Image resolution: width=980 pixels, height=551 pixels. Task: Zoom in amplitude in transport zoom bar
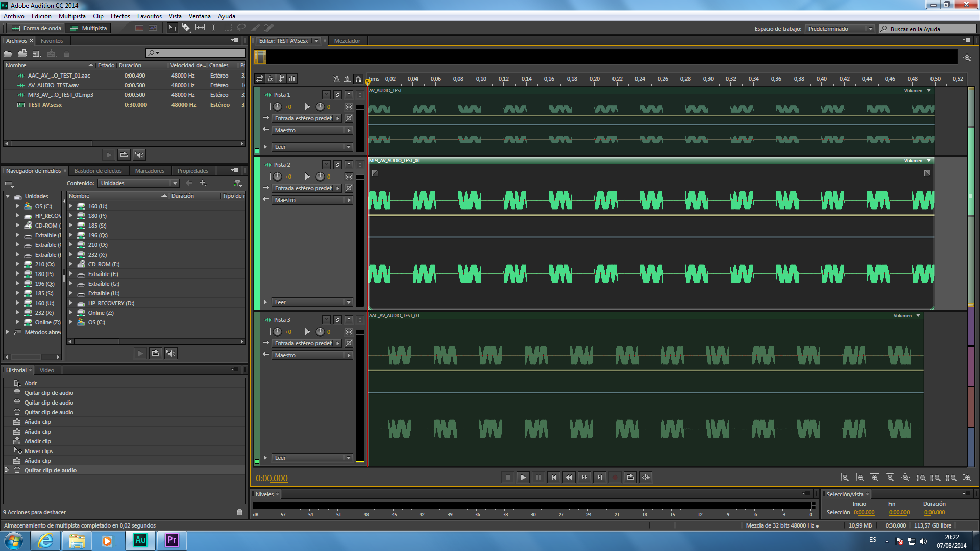point(845,478)
